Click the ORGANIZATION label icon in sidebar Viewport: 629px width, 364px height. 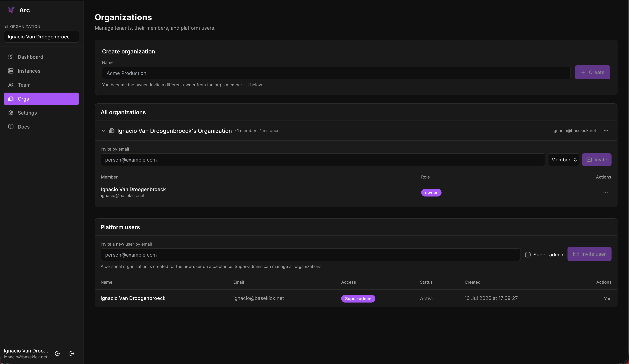[x=6, y=26]
